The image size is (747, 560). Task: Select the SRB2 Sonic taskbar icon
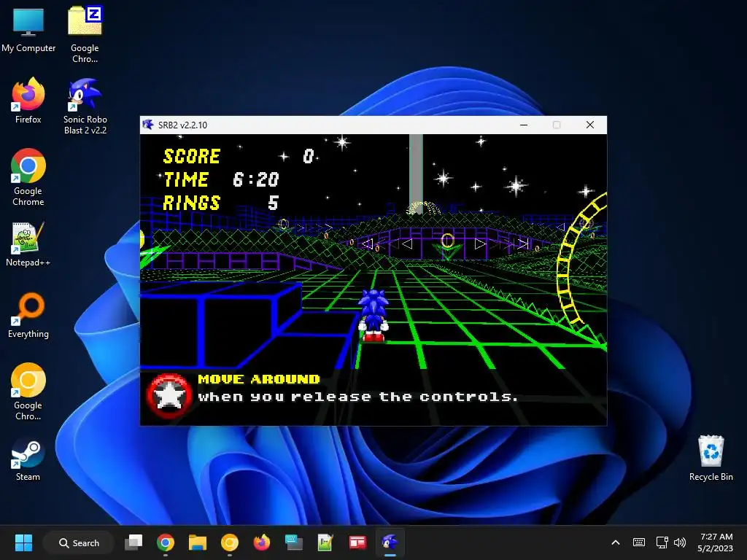390,542
